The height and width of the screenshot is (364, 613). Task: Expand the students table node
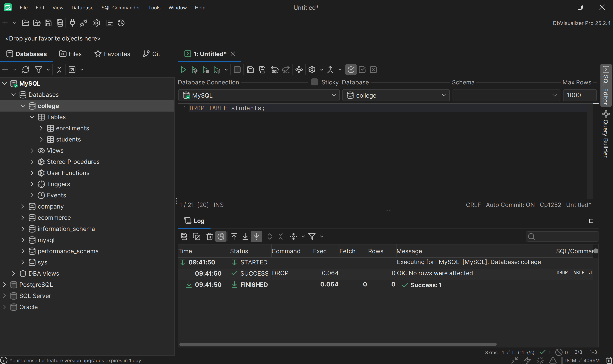tap(41, 139)
